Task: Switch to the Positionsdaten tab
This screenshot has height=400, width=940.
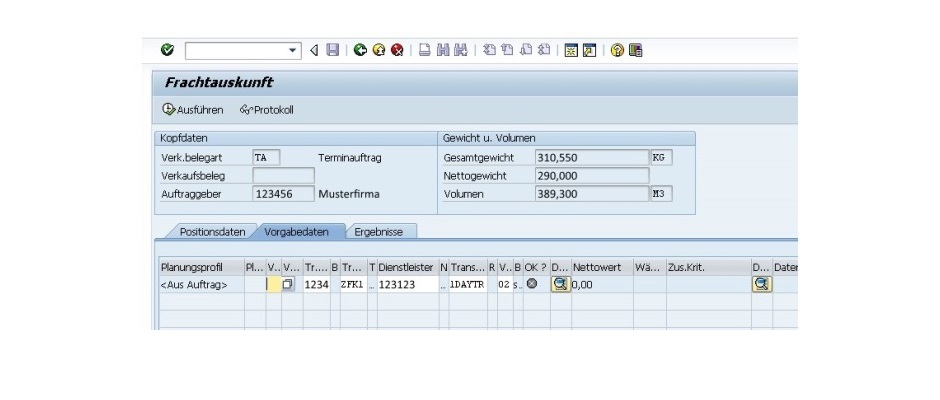Action: (212, 231)
